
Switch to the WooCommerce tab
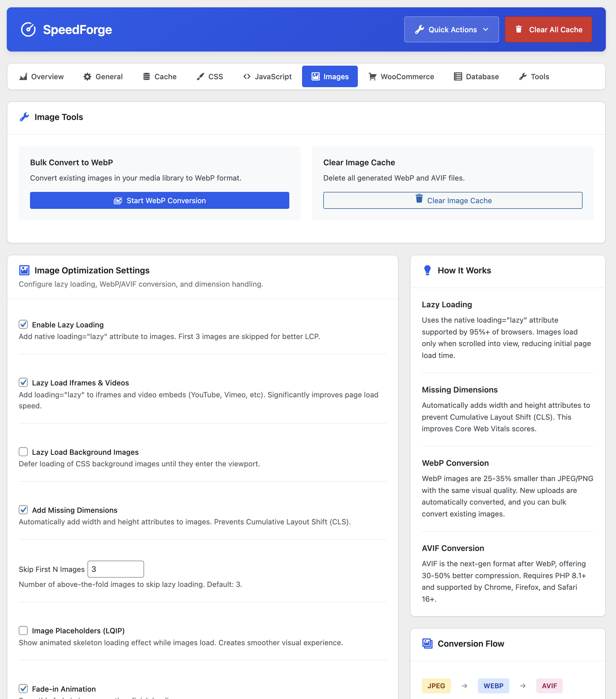[401, 77]
